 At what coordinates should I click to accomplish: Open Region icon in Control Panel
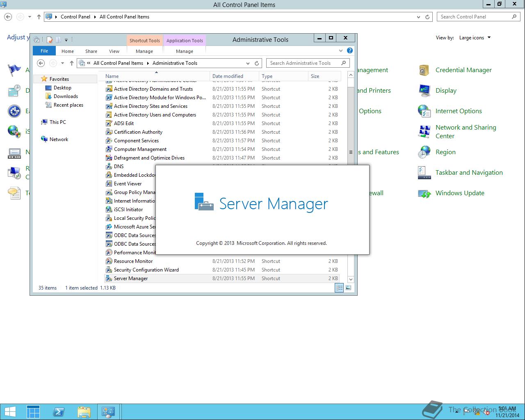tap(424, 152)
